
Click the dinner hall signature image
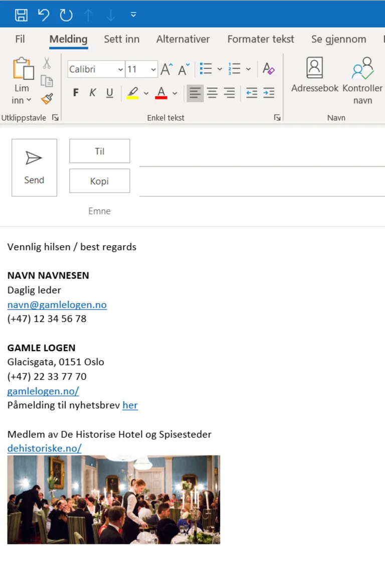coord(113,499)
